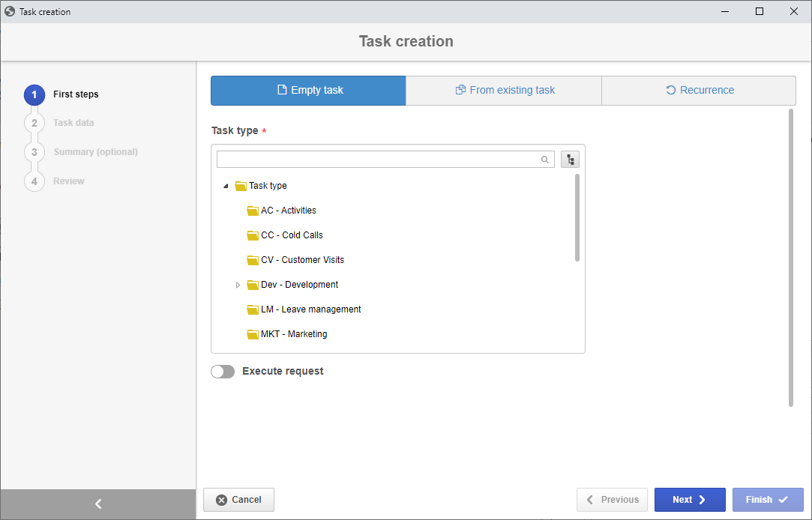Switch to the From existing task tab
Screen dimensions: 812x520
pyautogui.click(x=504, y=91)
